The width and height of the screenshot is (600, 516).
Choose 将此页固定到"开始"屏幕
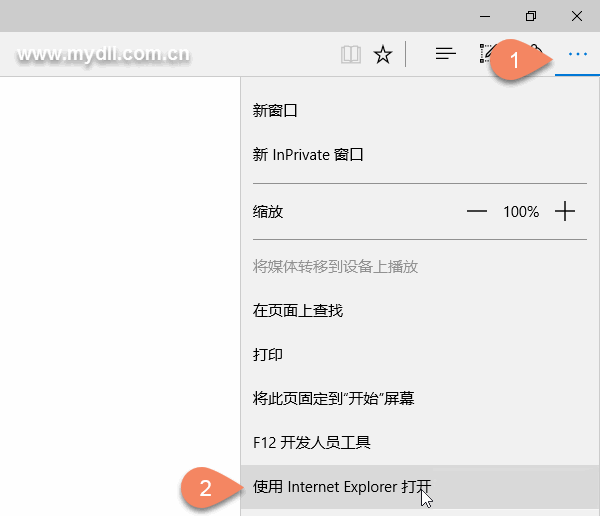pyautogui.click(x=420, y=398)
